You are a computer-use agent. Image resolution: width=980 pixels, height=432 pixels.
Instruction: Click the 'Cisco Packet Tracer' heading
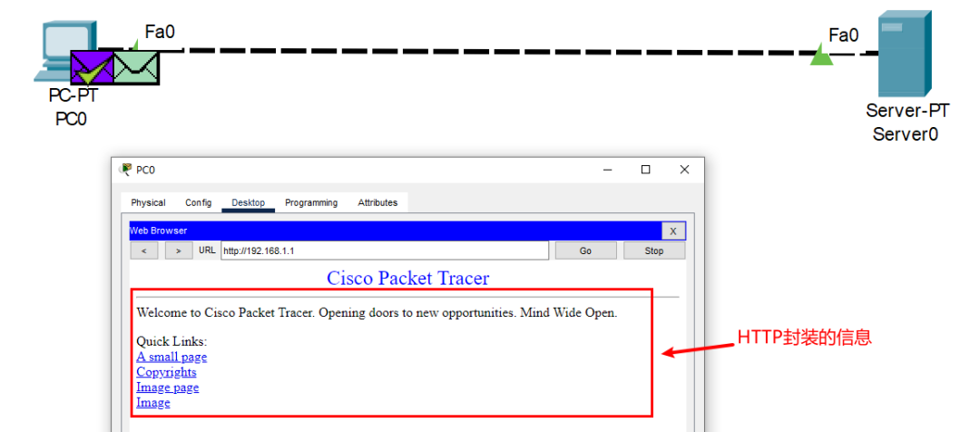coord(408,278)
